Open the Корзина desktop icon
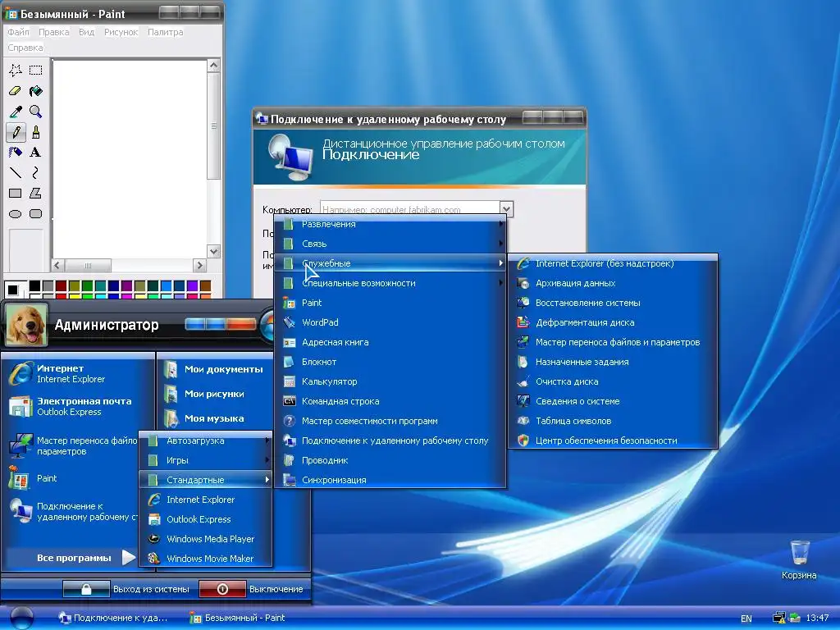The image size is (840, 630). click(799, 559)
